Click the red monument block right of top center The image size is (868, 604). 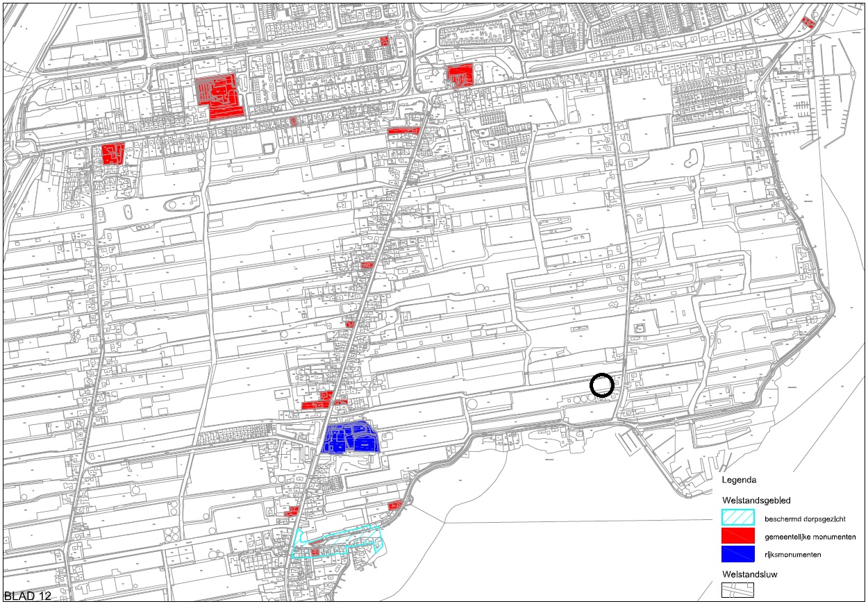point(459,76)
